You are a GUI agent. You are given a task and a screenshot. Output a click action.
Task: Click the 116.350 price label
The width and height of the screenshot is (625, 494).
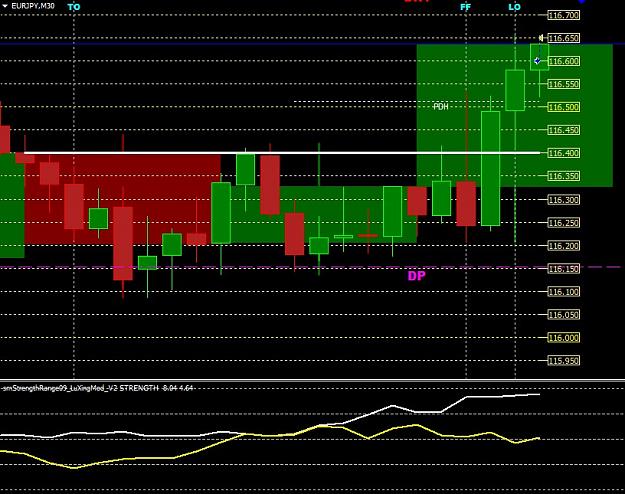[564, 176]
